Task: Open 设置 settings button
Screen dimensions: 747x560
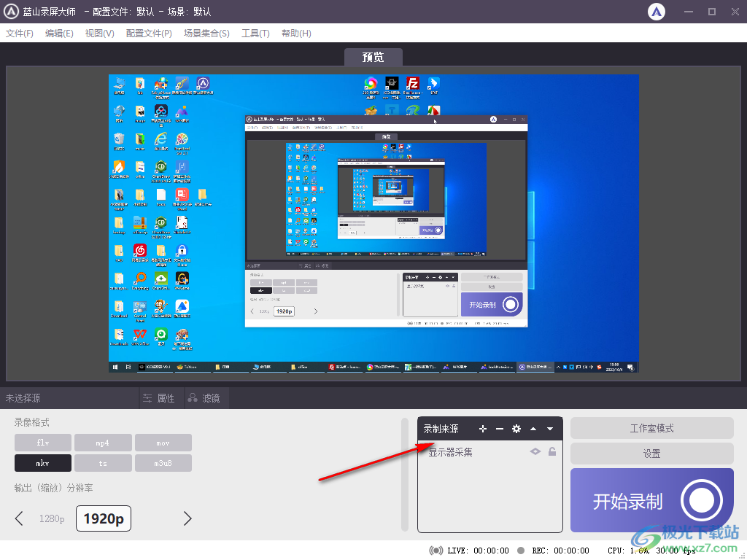Action: [651, 454]
